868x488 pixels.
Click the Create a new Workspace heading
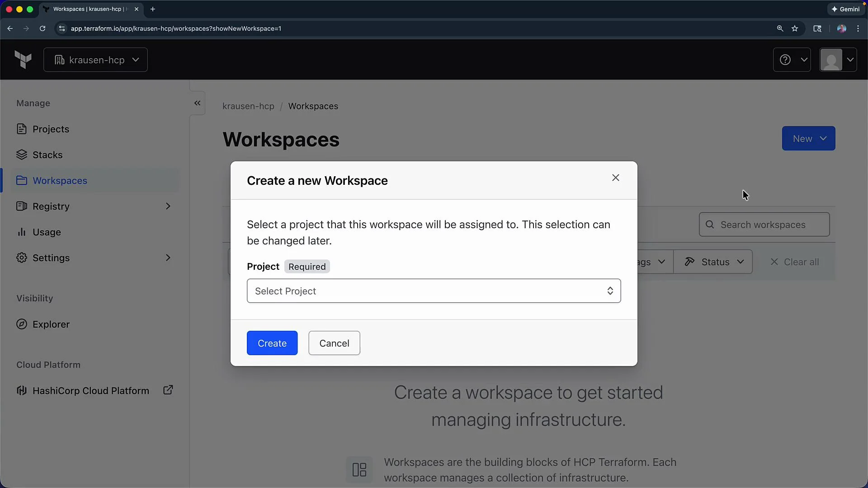pos(317,181)
